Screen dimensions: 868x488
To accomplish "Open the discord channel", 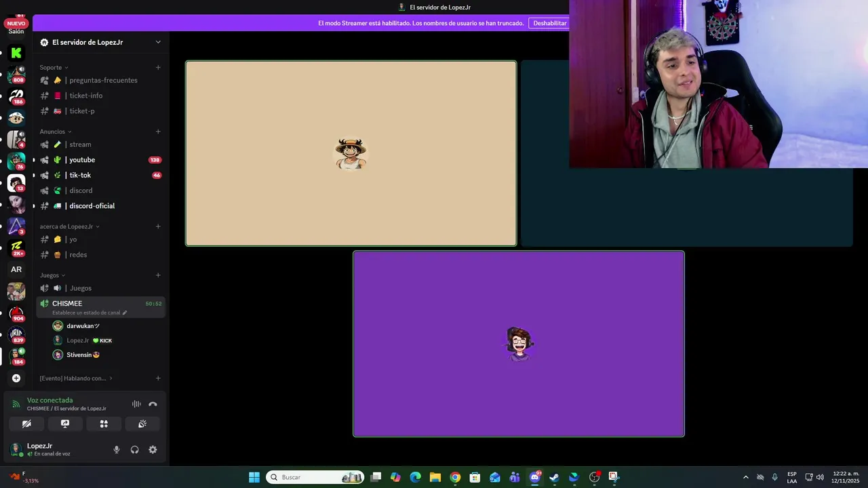I will (x=100, y=190).
